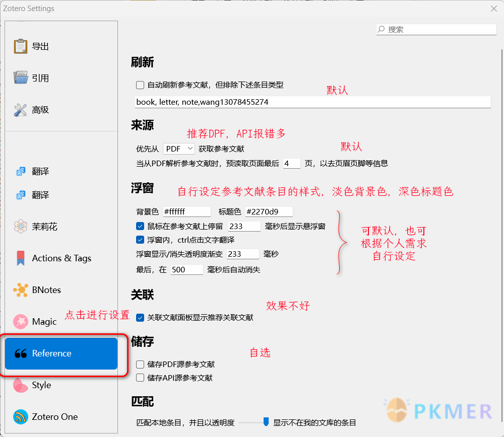Click the magnifier icon in the search box
The height and width of the screenshot is (437, 504).
(x=382, y=29)
